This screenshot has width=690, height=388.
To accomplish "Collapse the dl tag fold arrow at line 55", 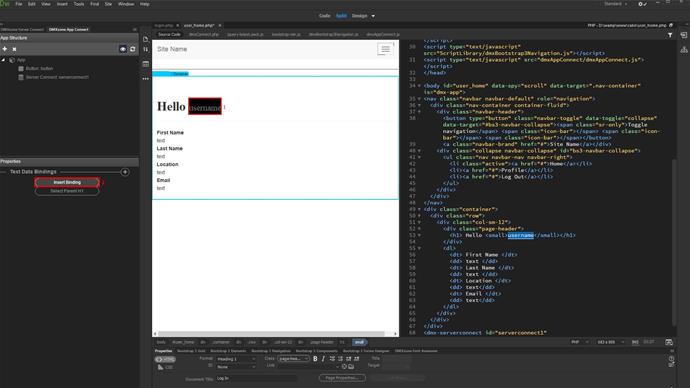I will pos(419,249).
